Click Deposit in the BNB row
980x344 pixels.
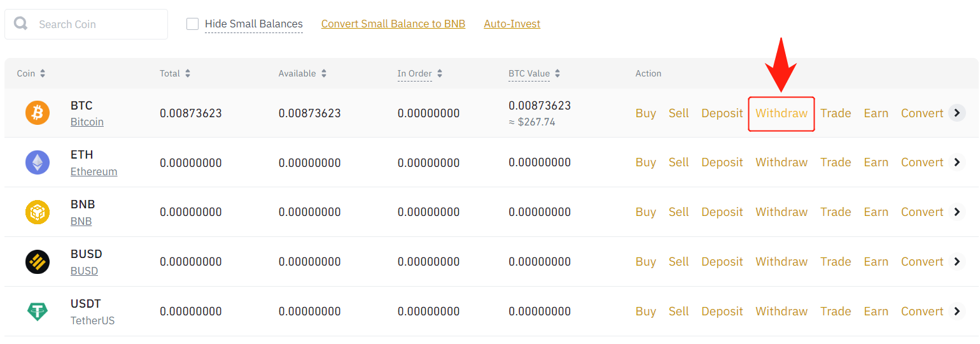[722, 212]
